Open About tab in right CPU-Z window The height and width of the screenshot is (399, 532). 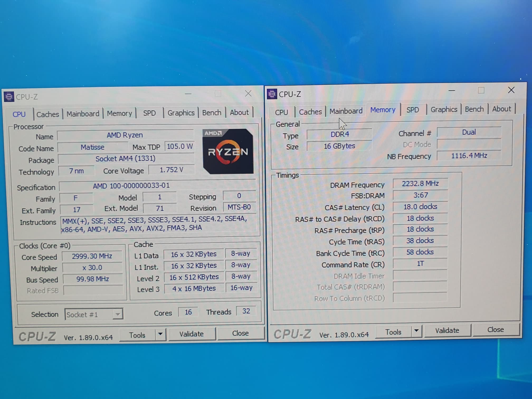pos(501,109)
